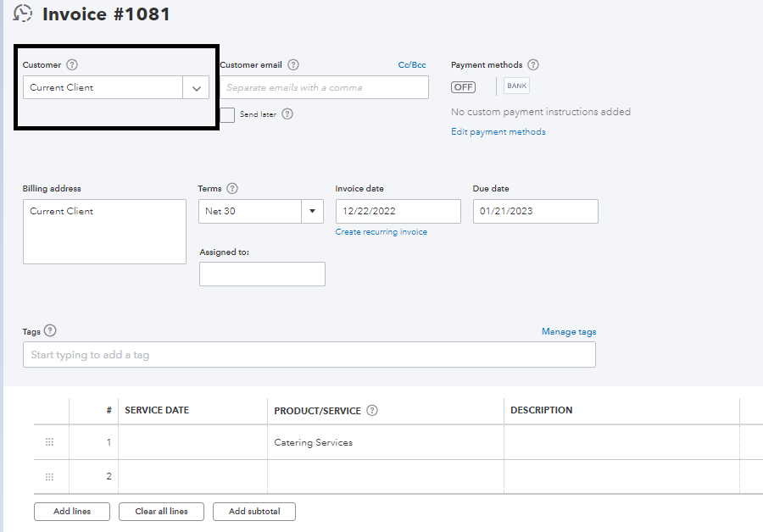763x532 pixels.
Task: Select the Description cell on line 2
Action: coord(622,477)
